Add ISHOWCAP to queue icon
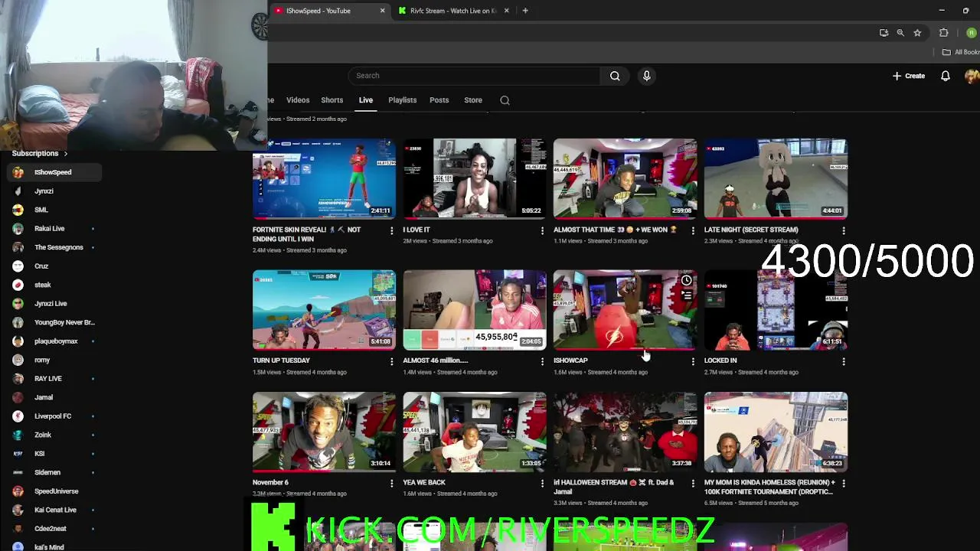Screen dimensions: 980x551 point(687,296)
